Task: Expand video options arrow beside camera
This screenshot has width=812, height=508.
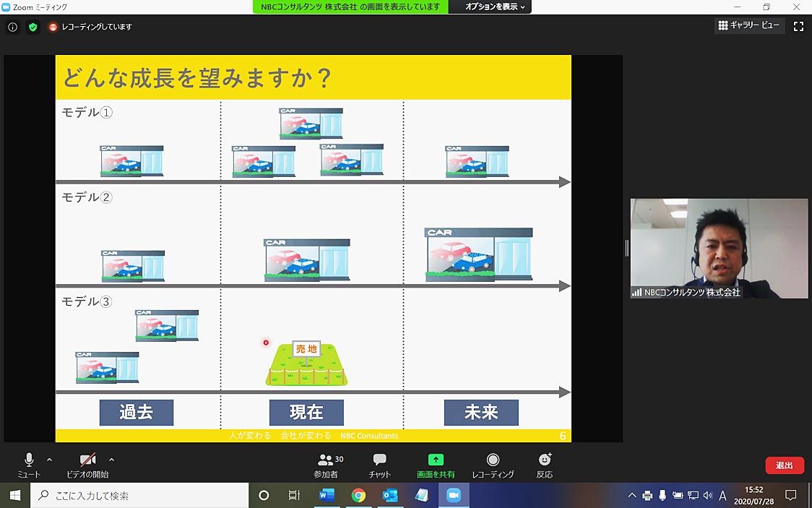Action: coord(111,459)
